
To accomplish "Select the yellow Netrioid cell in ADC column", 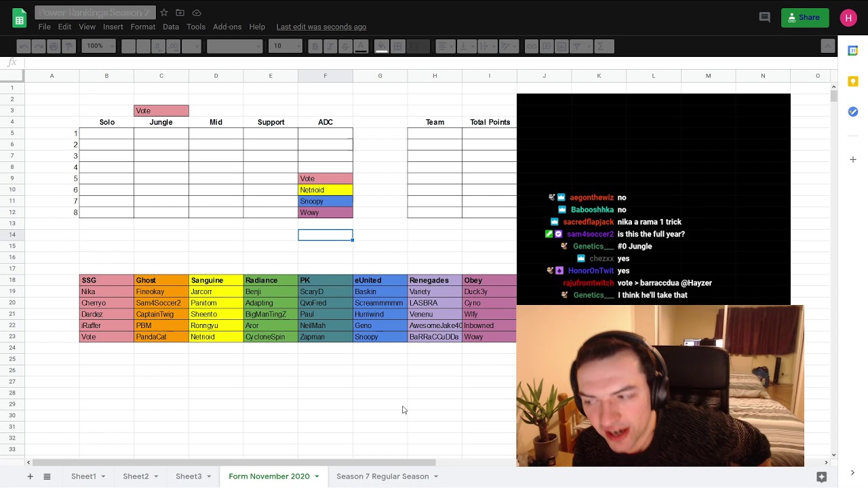I will tap(325, 190).
